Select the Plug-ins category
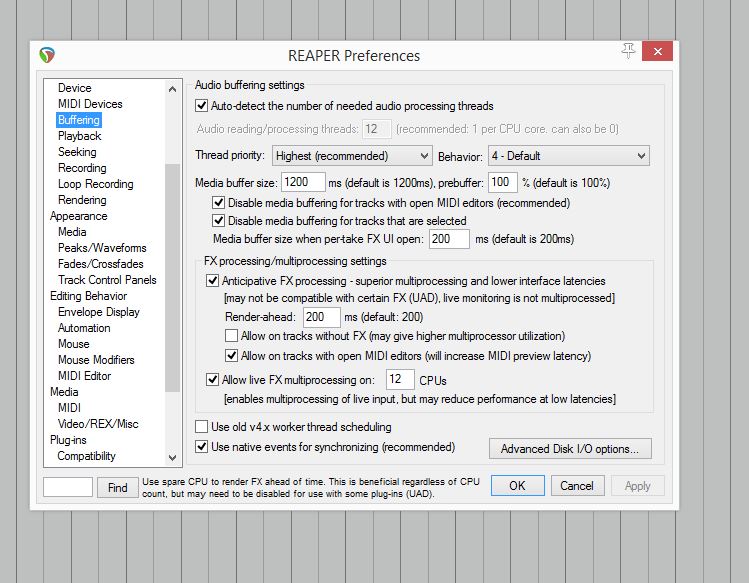 (68, 440)
